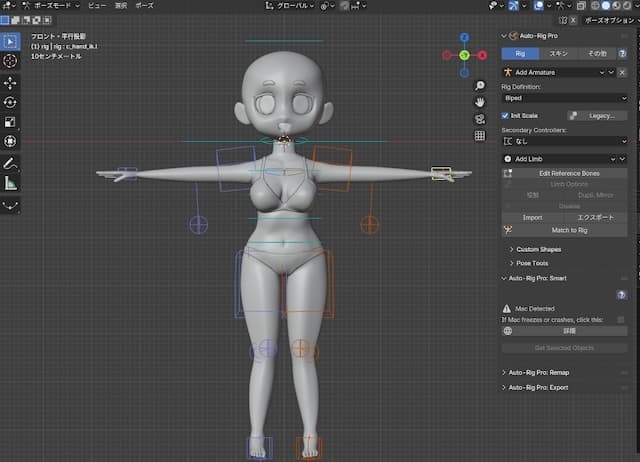Pick the Measure ruler tool
Image resolution: width=640 pixels, height=462 pixels.
(10, 183)
